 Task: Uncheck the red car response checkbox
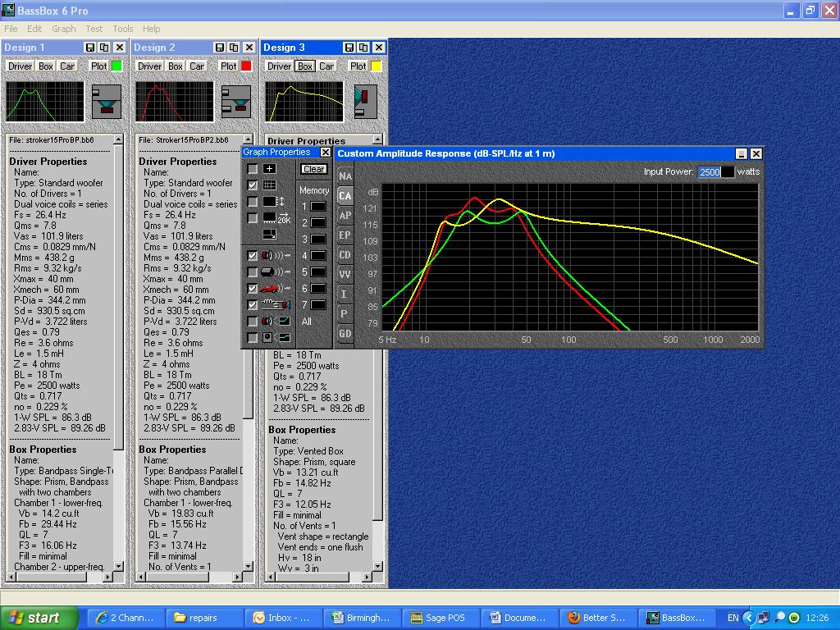(x=252, y=289)
